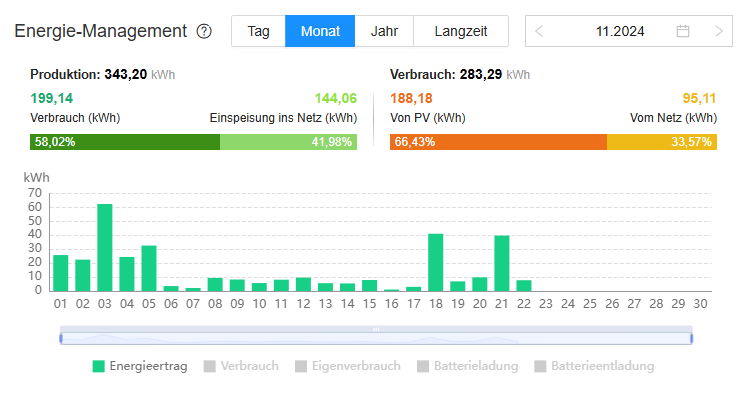Click the 11.2024 date field
Screen dimensions: 755x395
pyautogui.click(x=620, y=31)
